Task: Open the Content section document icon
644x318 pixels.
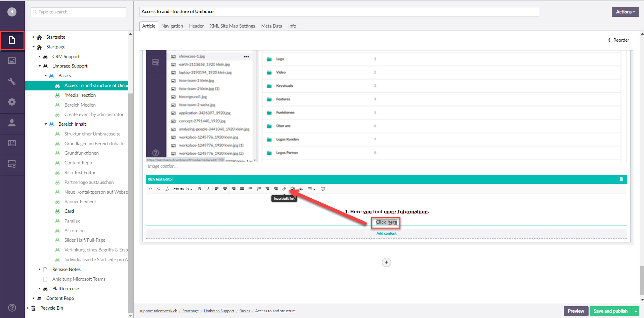Action: coord(12,40)
